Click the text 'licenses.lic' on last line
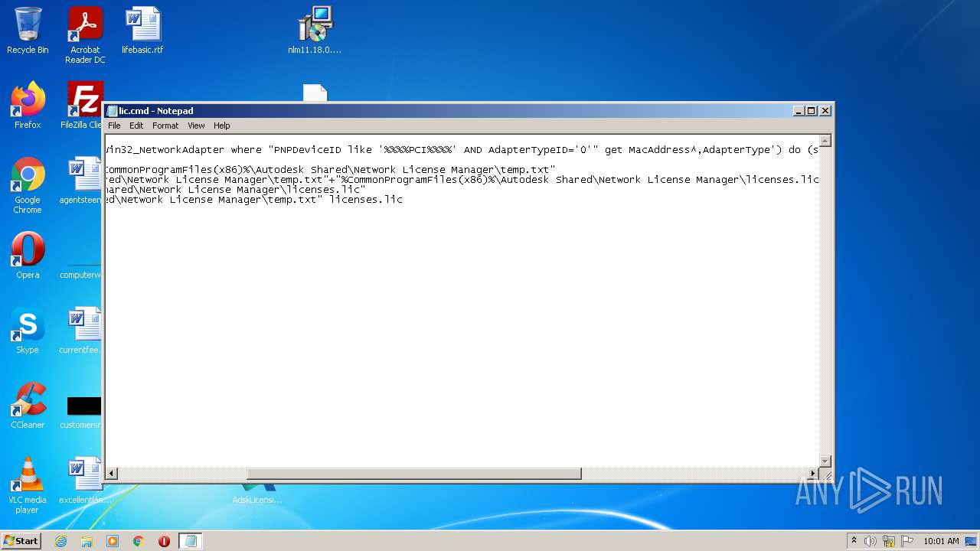The image size is (980, 551). point(366,200)
